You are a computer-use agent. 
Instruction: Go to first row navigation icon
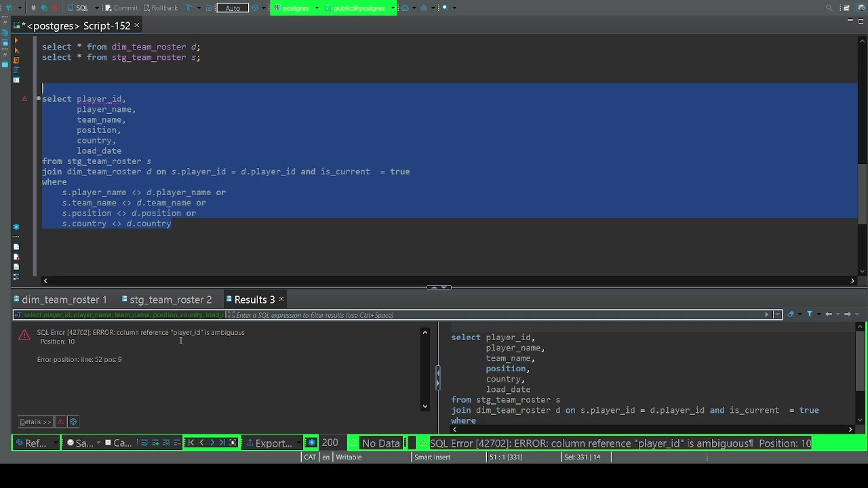pyautogui.click(x=191, y=443)
